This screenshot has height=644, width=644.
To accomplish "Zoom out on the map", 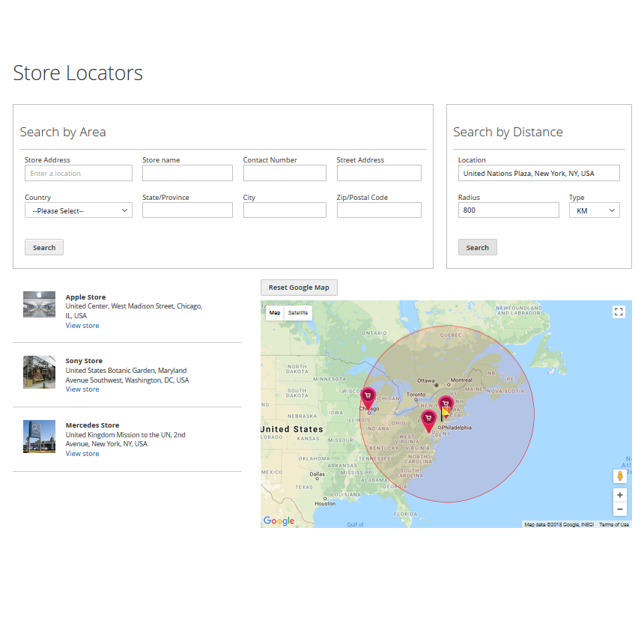I will pos(620,509).
